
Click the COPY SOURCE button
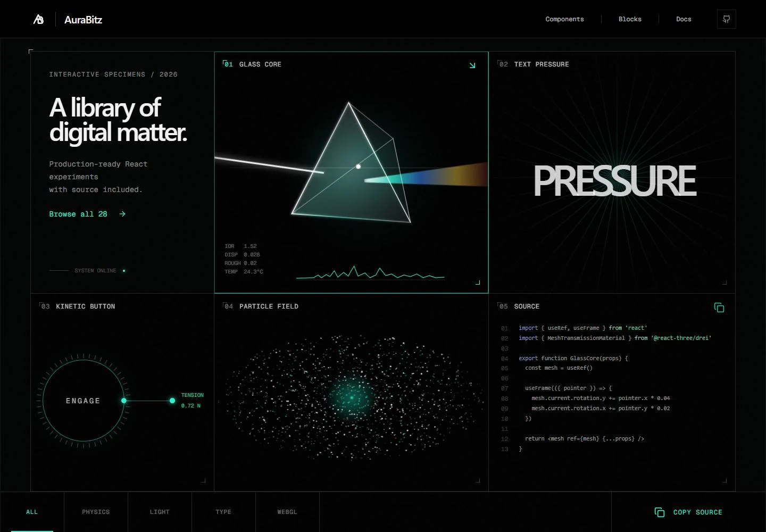(x=688, y=512)
